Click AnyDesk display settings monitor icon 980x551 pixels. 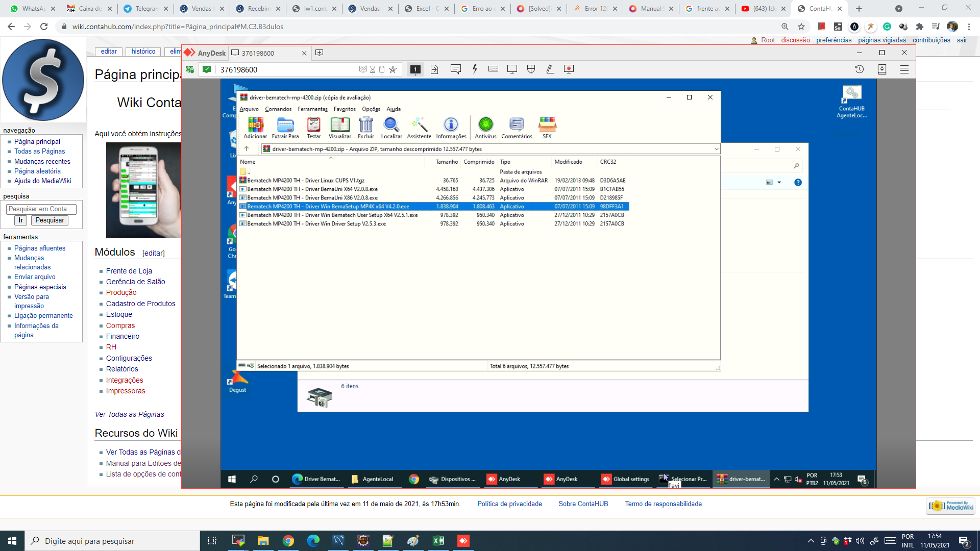(x=512, y=69)
